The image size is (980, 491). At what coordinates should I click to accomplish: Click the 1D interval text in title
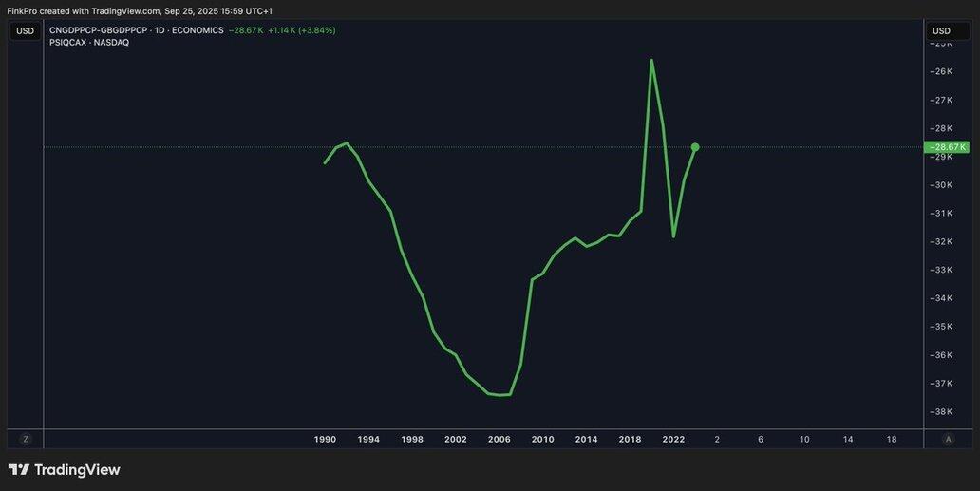click(x=160, y=30)
